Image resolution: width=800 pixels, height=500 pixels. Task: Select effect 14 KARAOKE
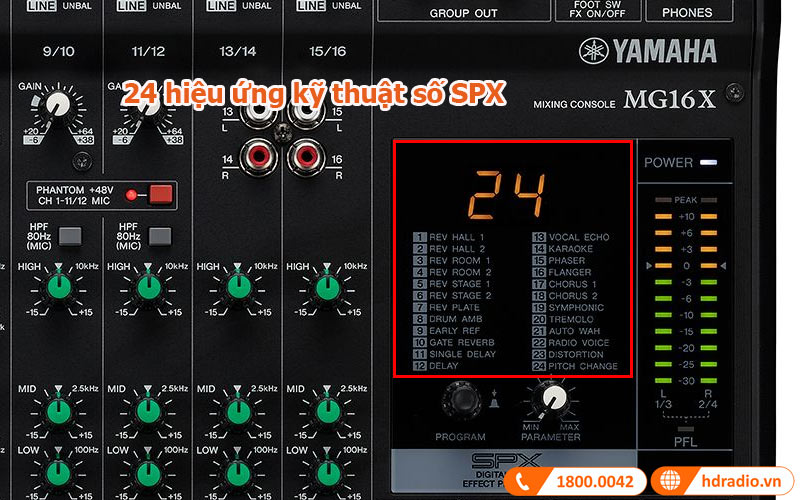563,249
